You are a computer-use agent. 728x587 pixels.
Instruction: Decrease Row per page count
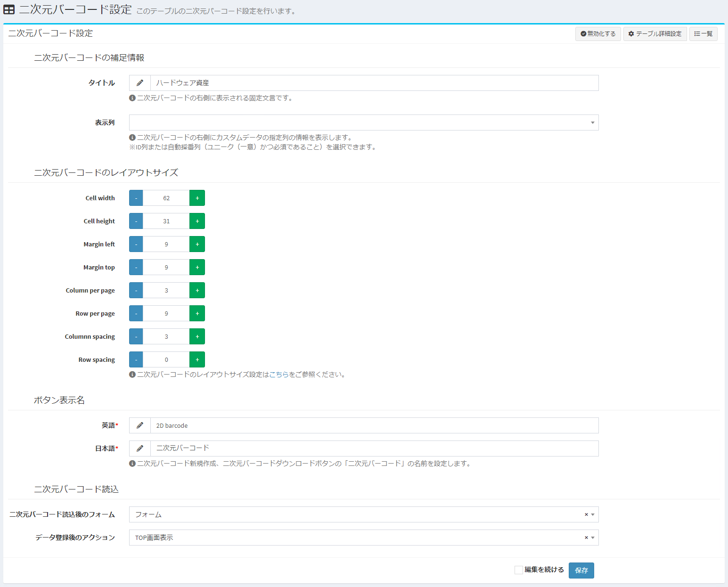point(136,314)
